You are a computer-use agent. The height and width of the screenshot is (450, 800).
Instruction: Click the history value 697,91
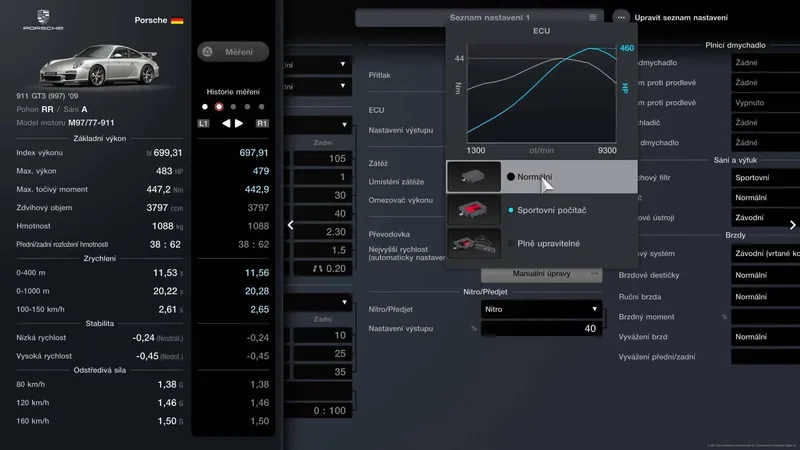click(254, 153)
